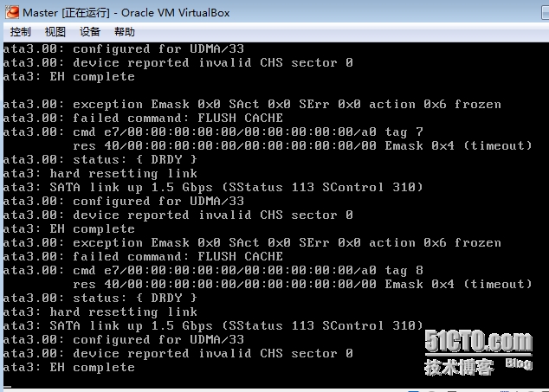Open the 帮助 menu

[125, 32]
